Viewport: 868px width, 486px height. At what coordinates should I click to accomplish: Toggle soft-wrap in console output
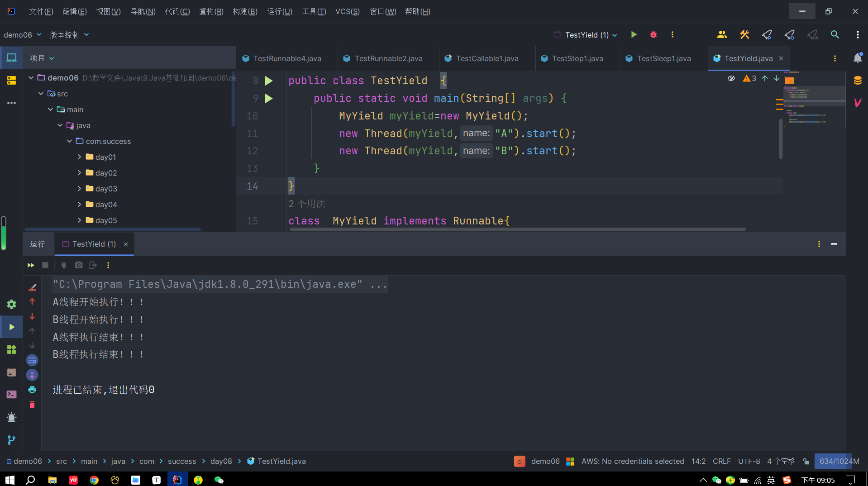pyautogui.click(x=32, y=360)
